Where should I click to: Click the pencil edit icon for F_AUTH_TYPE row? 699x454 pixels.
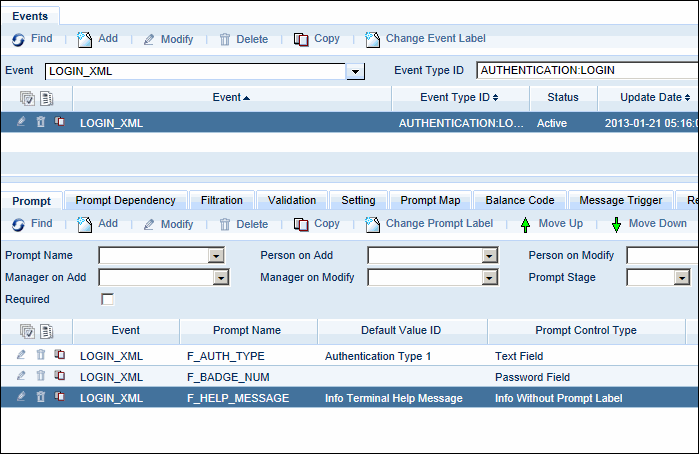[x=21, y=355]
